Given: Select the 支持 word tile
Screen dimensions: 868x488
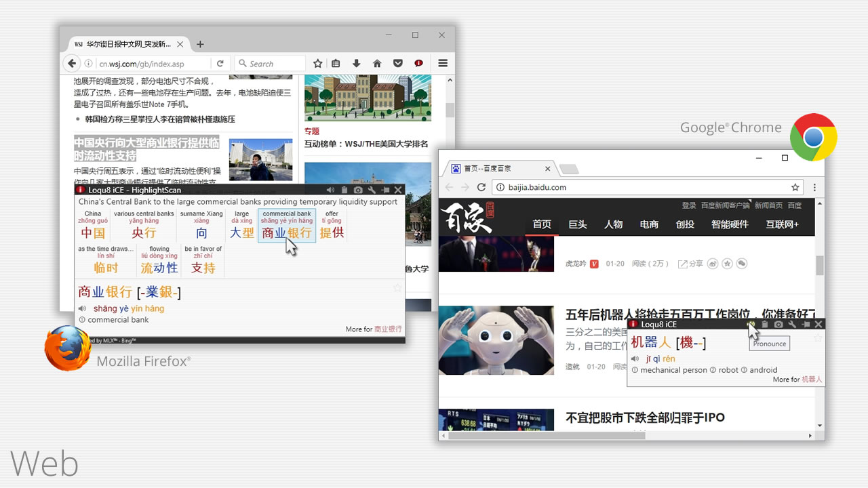Looking at the screenshot, I should [203, 262].
